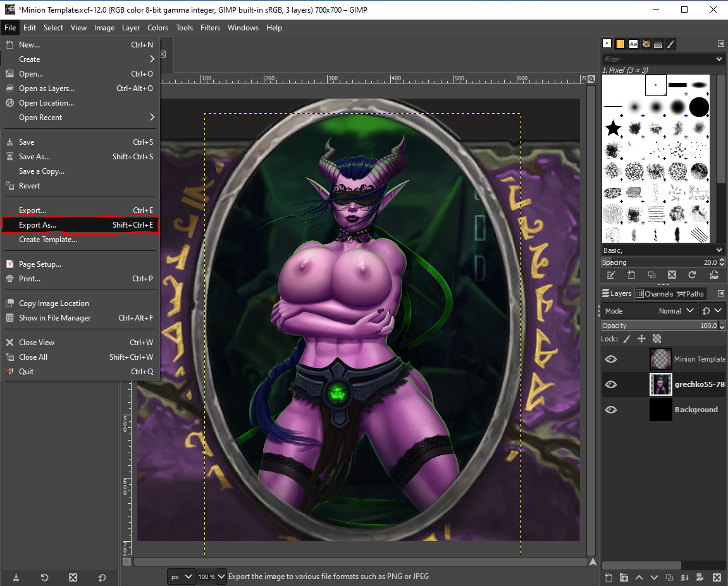This screenshot has width=728, height=586.
Task: Create a new layer group icon
Action: pos(624,577)
